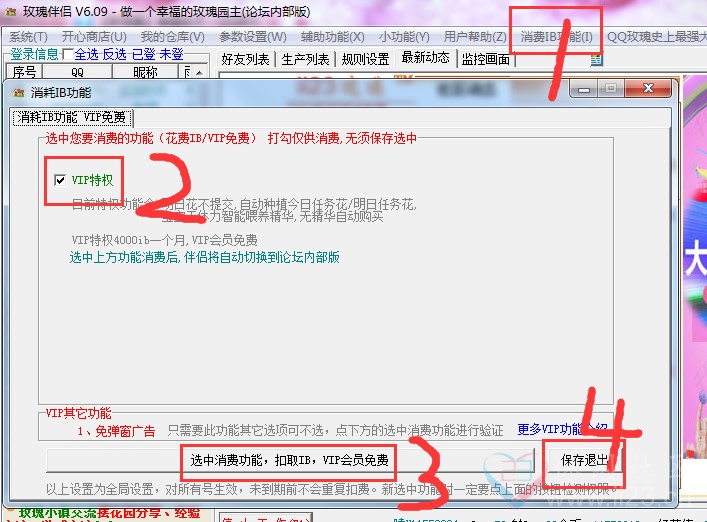Image resolution: width=707 pixels, height=522 pixels.
Task: Switch to the 好友列表 tab
Action: point(245,59)
